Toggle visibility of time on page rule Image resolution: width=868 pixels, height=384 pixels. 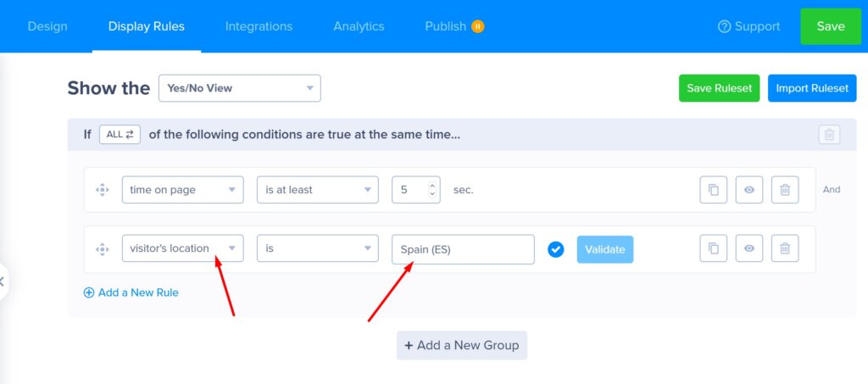click(x=749, y=190)
